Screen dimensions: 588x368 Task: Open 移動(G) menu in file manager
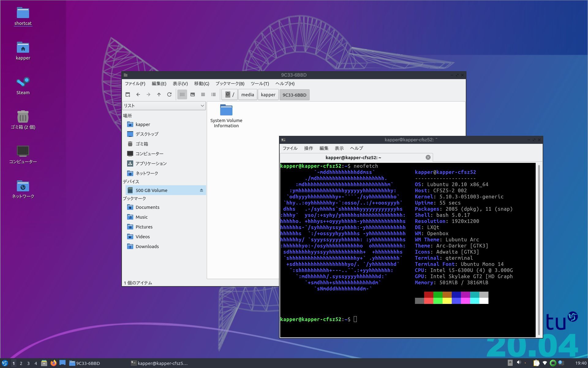202,83
